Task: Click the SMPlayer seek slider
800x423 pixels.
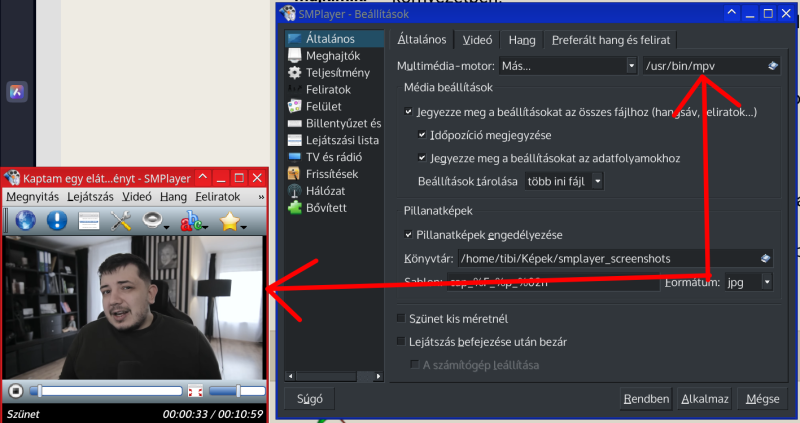Action: 106,391
